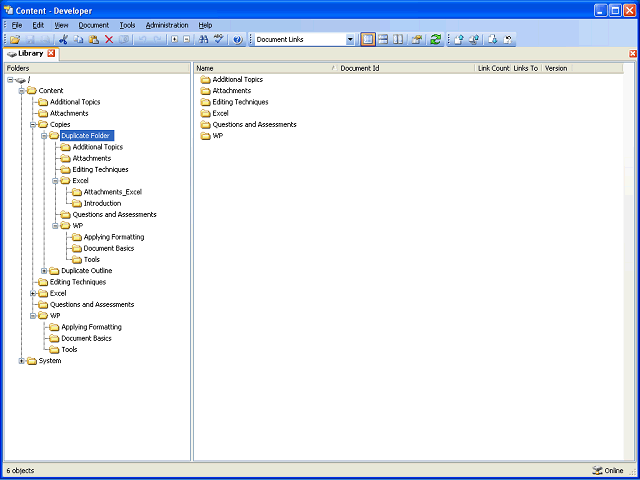Select the Duplicate Outline tree item

(87, 271)
